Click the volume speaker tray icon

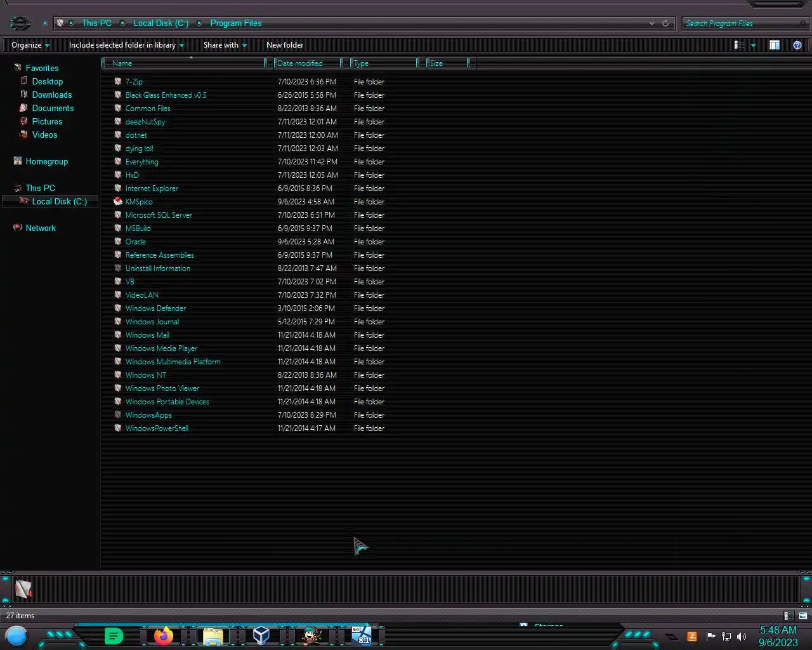[742, 637]
